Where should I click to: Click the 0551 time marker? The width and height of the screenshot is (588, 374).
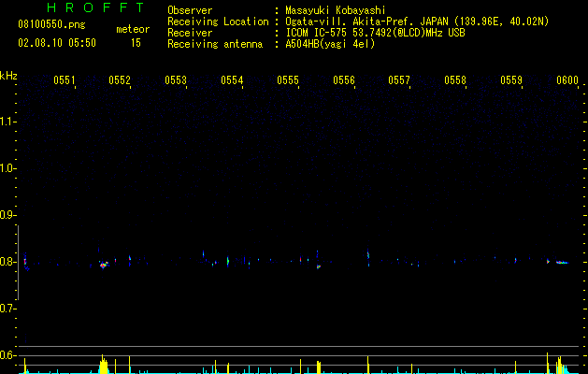pos(65,80)
